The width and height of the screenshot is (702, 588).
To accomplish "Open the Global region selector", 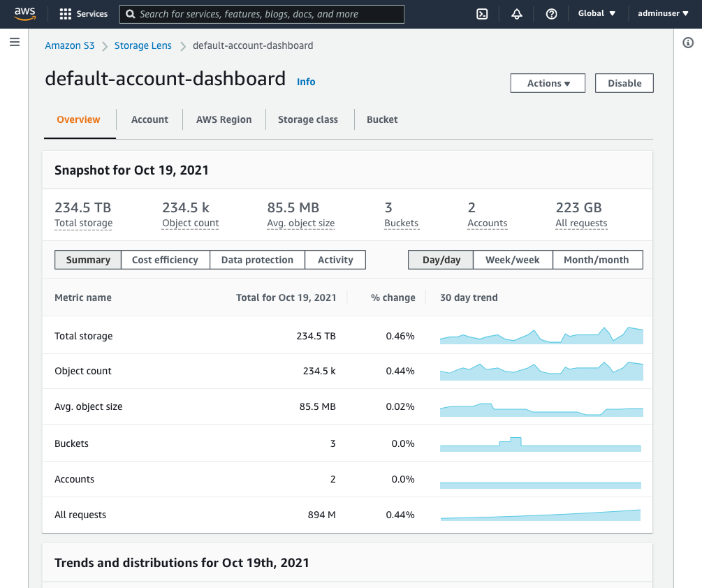I will (x=597, y=14).
